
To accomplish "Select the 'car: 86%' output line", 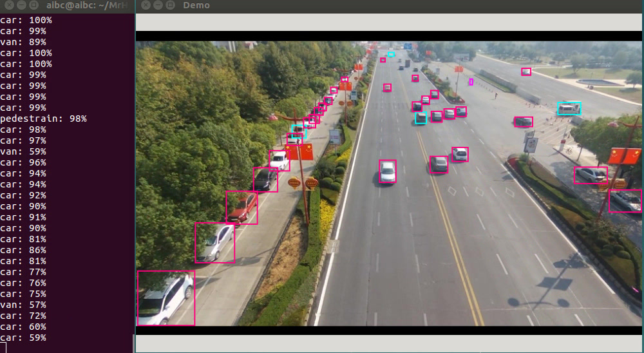I will click(x=23, y=251).
